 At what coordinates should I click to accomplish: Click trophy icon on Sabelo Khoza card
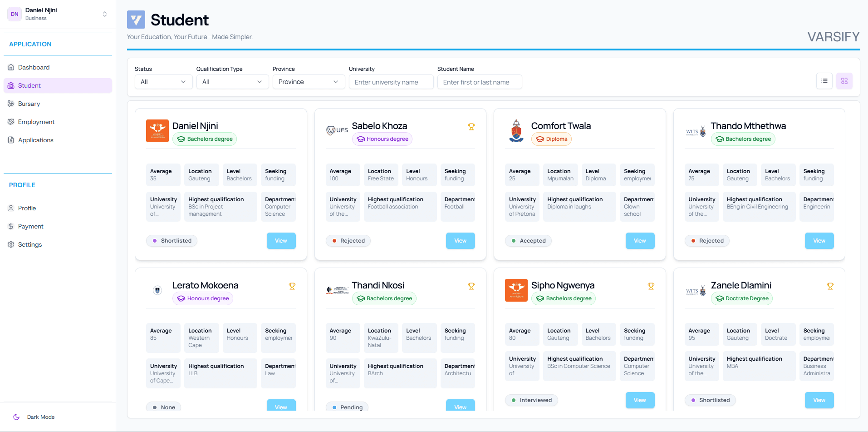471,127
